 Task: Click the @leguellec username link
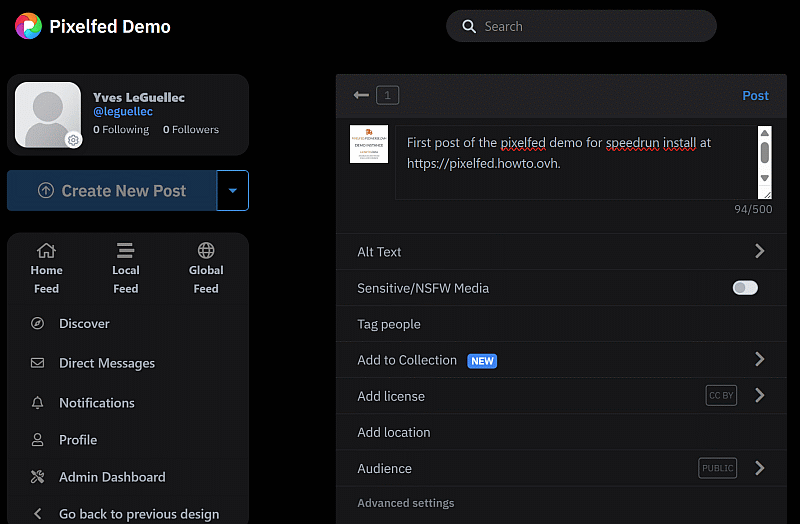(x=123, y=113)
